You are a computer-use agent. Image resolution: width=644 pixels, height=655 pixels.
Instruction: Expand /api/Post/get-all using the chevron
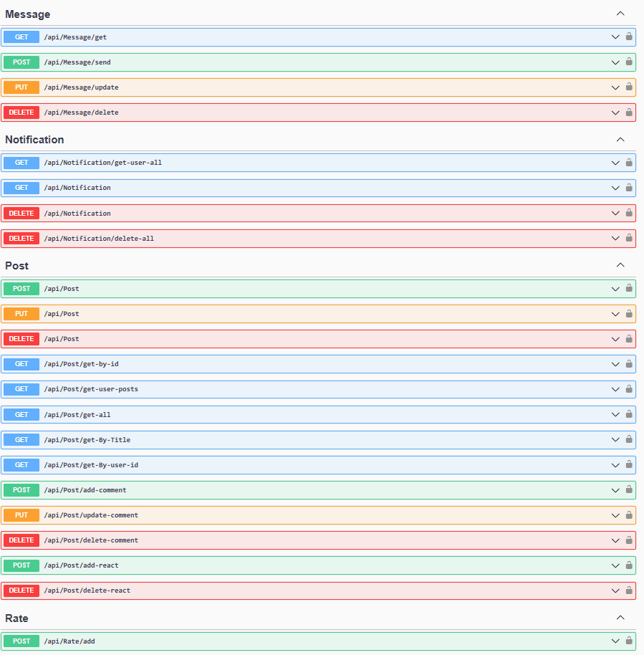click(615, 415)
